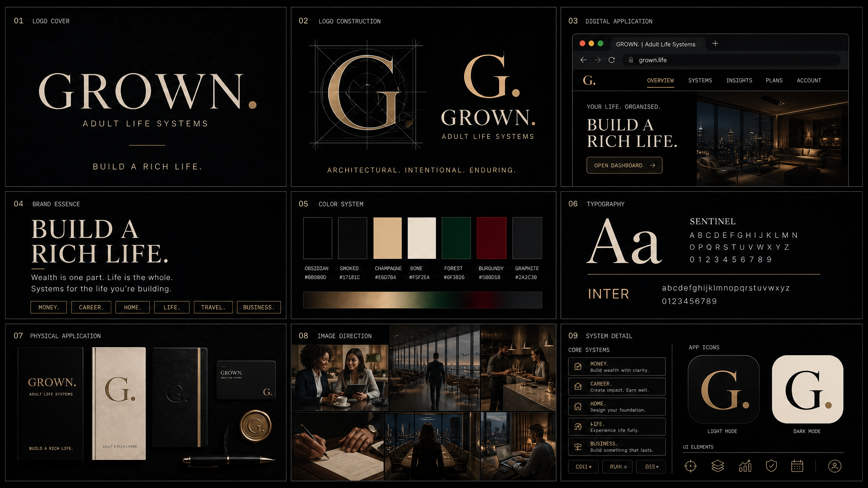
Task: Select 'Experience life fully' row in Core Systems
Action: pos(617,427)
